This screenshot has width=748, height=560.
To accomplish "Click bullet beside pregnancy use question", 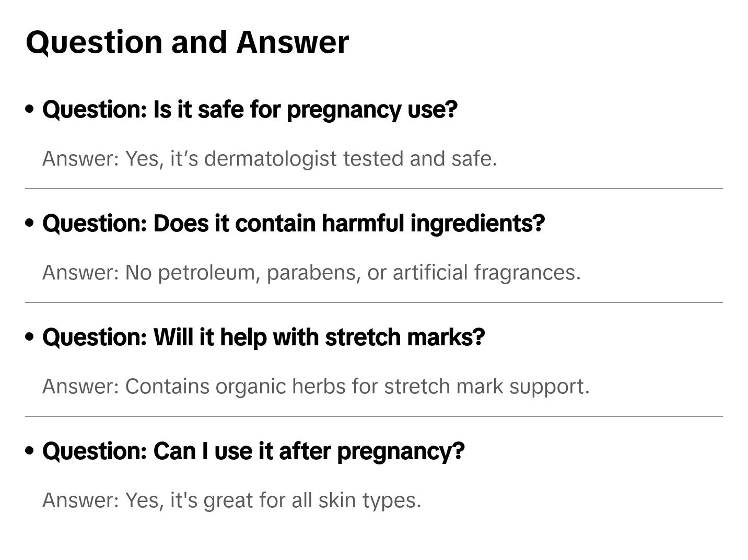I will tap(30, 109).
